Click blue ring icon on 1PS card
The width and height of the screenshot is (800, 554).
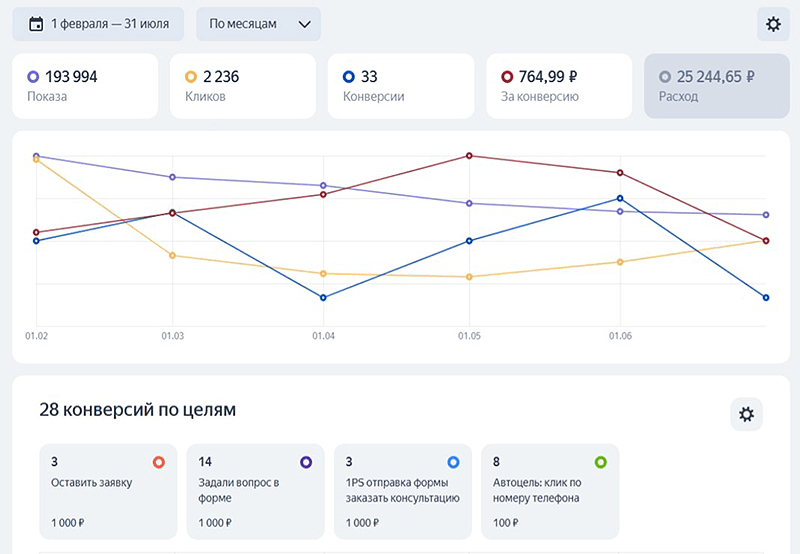453,462
